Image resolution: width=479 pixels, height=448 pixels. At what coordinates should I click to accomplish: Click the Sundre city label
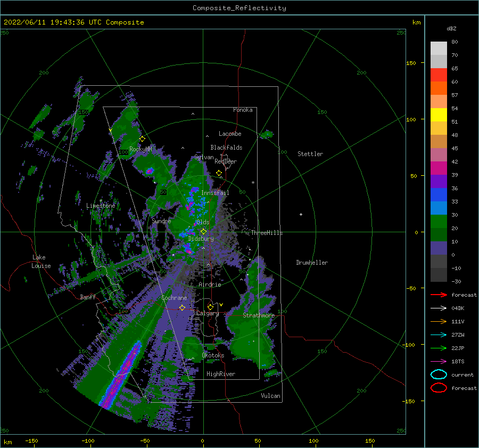pyautogui.click(x=161, y=221)
